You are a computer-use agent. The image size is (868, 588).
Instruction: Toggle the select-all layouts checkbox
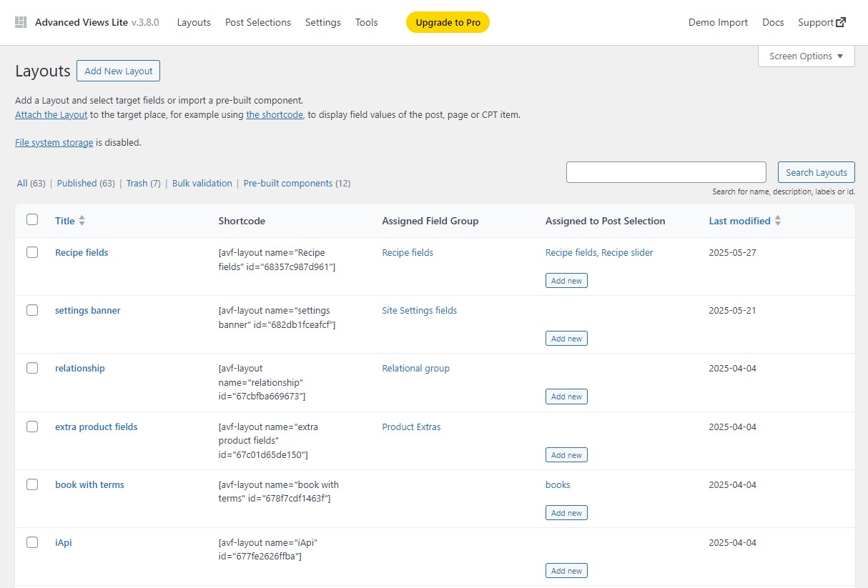32,219
